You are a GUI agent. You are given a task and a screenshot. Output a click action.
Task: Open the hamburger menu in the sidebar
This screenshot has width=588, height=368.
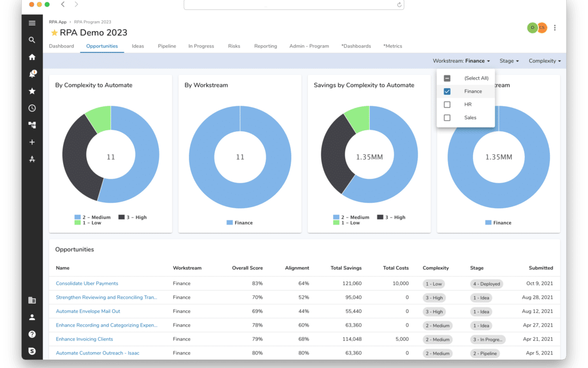(32, 23)
